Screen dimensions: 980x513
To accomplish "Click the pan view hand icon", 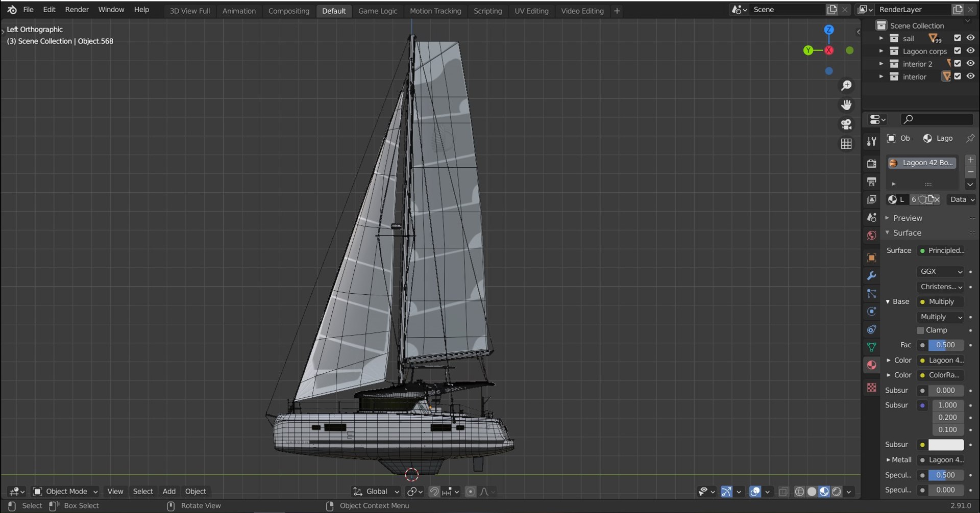I will (846, 105).
